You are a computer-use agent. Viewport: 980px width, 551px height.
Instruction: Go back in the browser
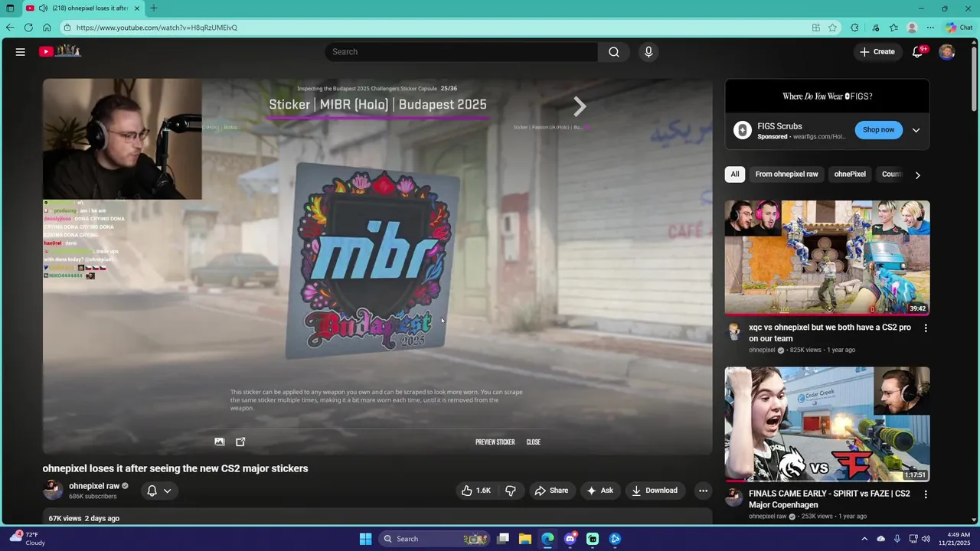10,28
